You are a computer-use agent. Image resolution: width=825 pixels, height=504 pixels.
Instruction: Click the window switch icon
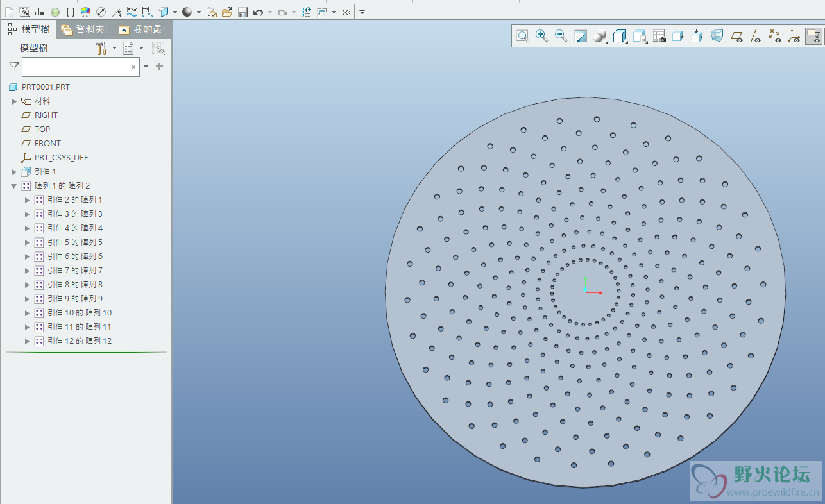(x=321, y=12)
